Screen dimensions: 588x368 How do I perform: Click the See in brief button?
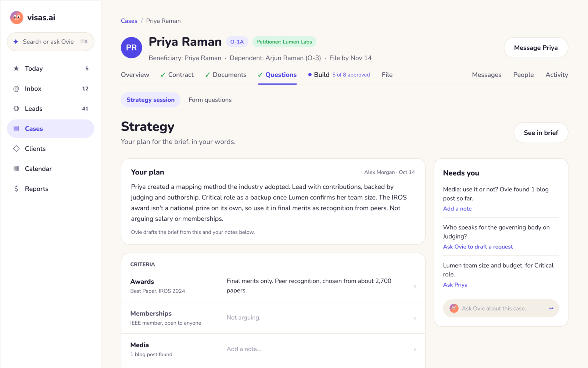pos(541,132)
